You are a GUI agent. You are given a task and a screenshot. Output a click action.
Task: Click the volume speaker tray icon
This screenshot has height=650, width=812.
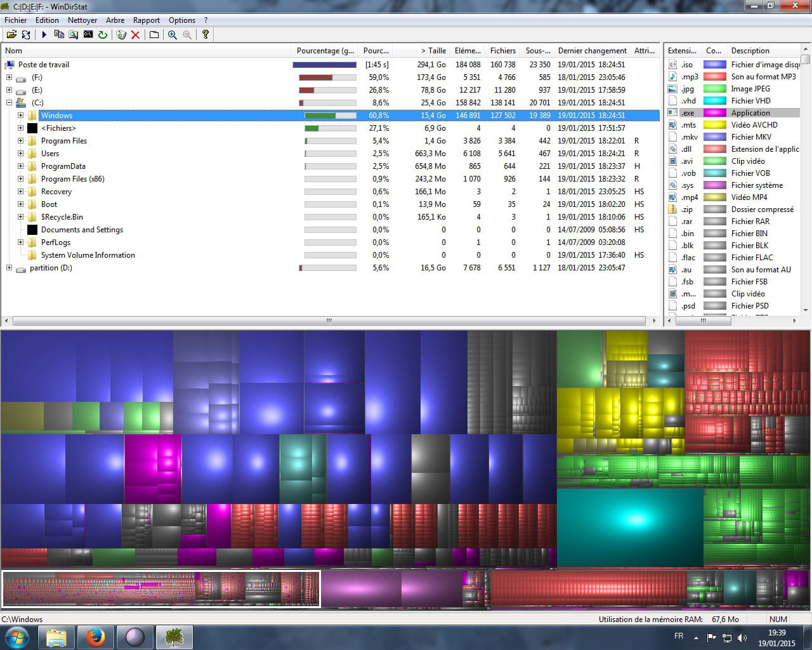(x=742, y=637)
